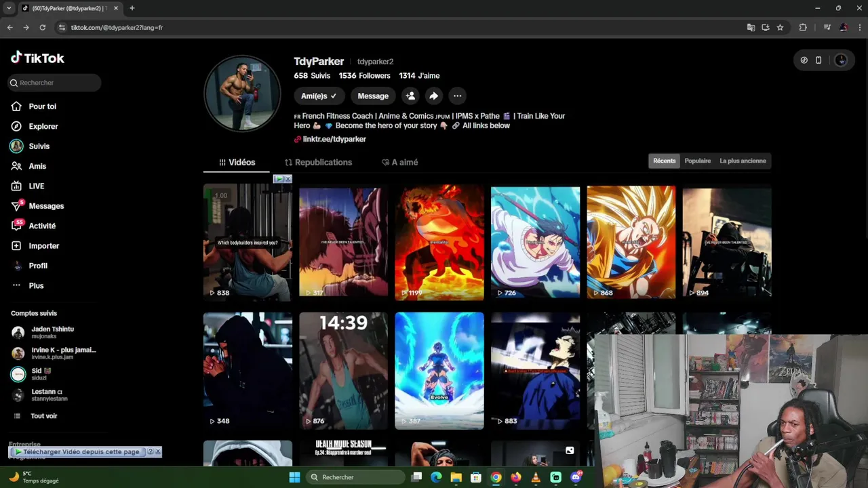Expand Tout voir followed accounts list
Image resolution: width=868 pixels, height=488 pixels.
coord(43,416)
